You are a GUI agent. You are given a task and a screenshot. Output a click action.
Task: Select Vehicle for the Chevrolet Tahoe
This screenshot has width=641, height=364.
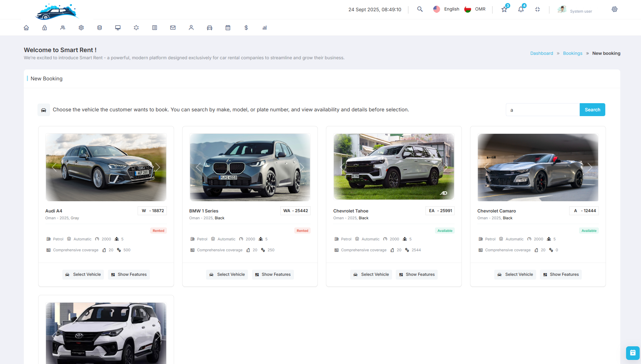tap(371, 274)
